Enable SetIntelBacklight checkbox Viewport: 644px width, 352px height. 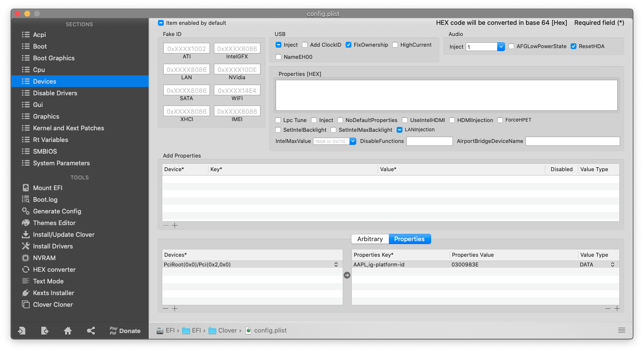click(278, 130)
